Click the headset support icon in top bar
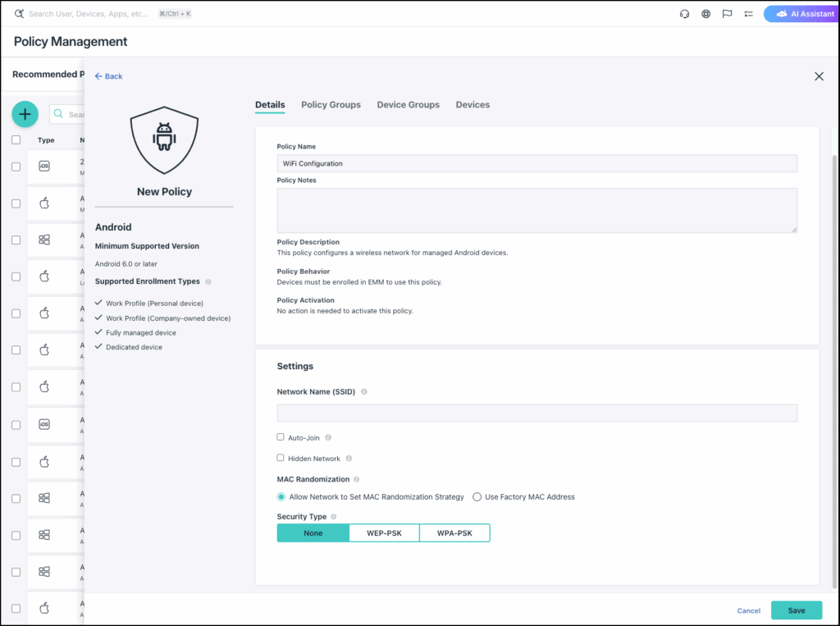This screenshot has width=840, height=626. click(x=684, y=14)
